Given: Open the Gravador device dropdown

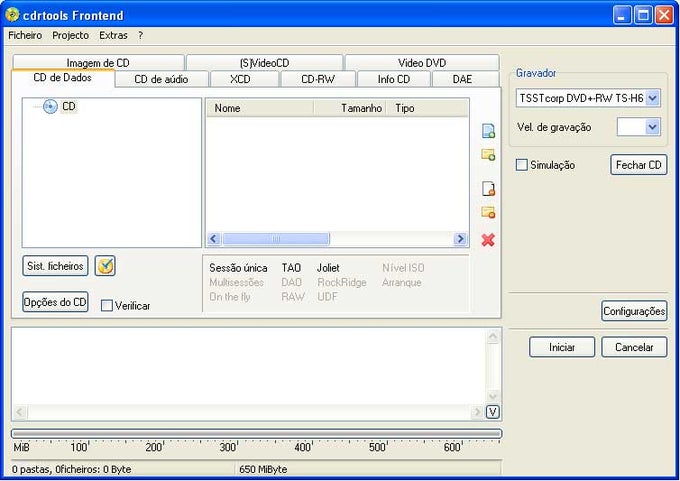Looking at the screenshot, I should 653,98.
